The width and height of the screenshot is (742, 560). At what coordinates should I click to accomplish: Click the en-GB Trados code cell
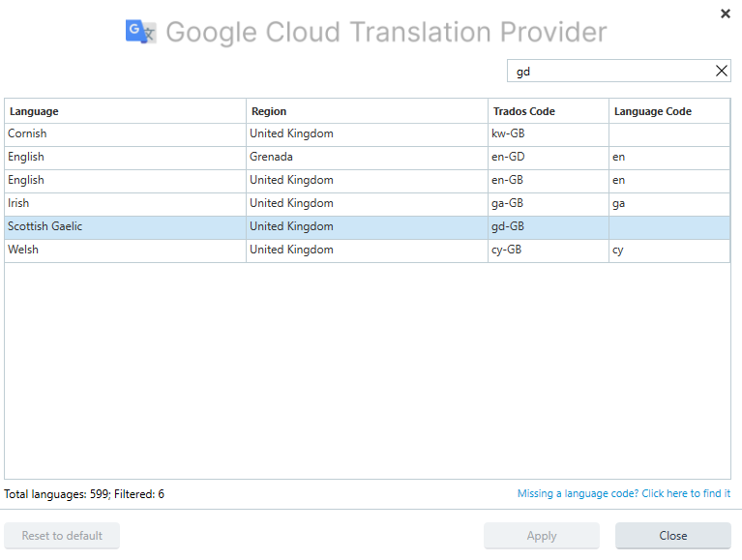[548, 180]
